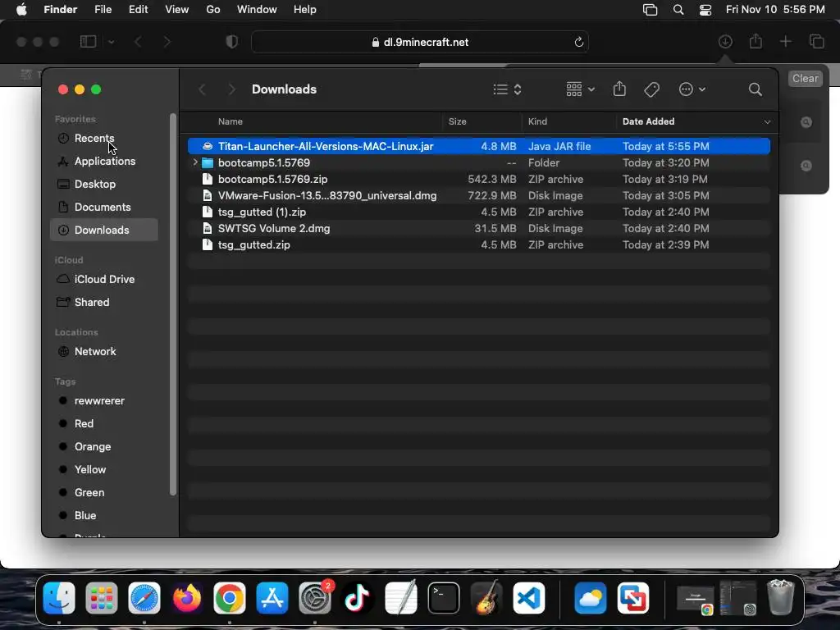Image resolution: width=840 pixels, height=630 pixels.
Task: Select Documents in the sidebar
Action: [104, 207]
